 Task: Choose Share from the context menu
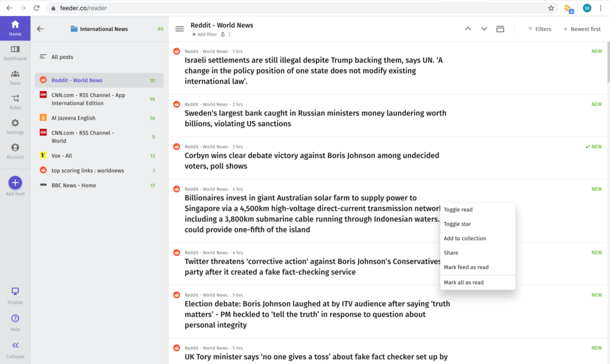pos(478,253)
